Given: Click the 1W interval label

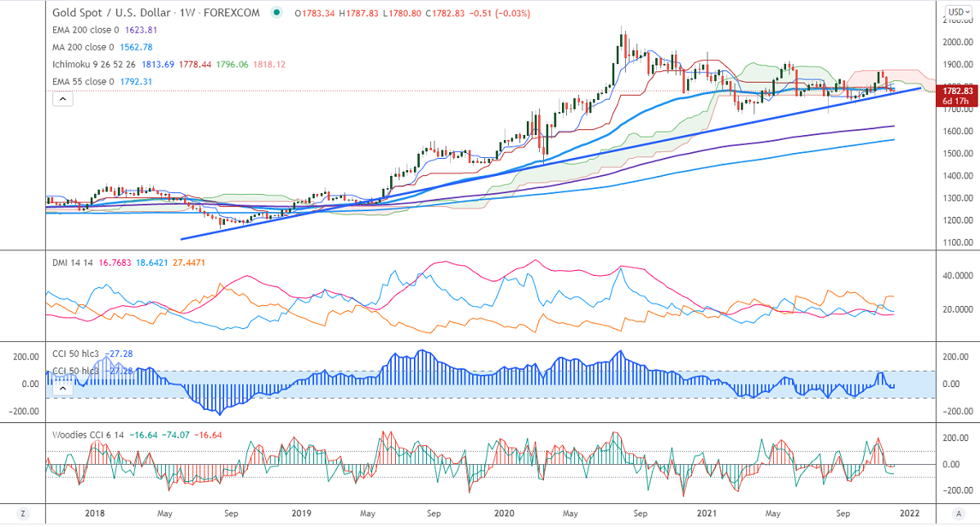Looking at the screenshot, I should [x=187, y=12].
